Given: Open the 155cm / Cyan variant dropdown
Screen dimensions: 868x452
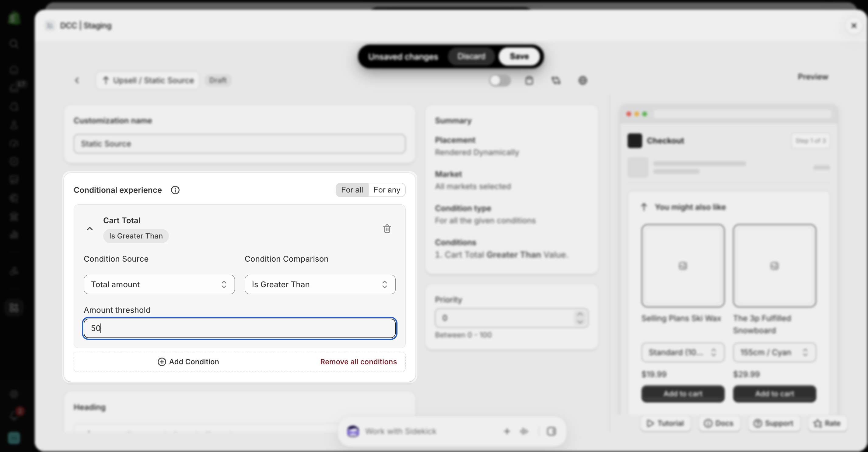Looking at the screenshot, I should [774, 352].
